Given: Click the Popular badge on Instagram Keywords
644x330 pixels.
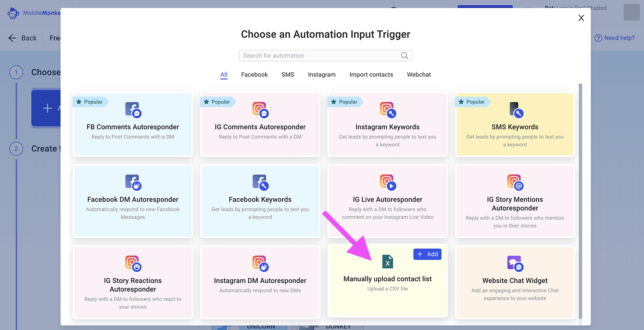Looking at the screenshot, I should click(345, 102).
